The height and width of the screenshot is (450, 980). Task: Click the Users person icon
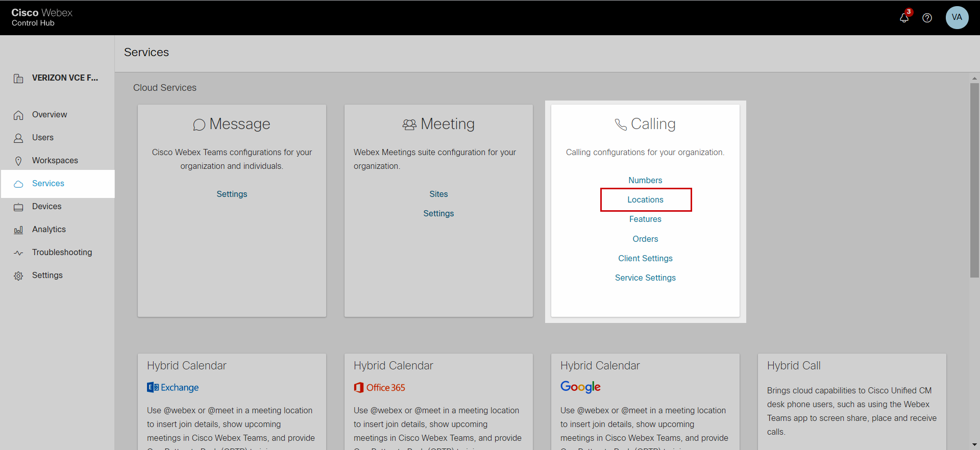(x=18, y=138)
